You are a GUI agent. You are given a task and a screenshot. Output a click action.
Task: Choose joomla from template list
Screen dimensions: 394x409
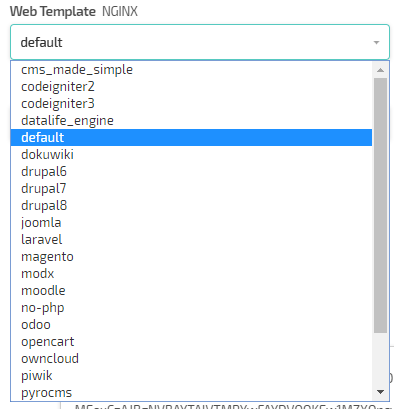pos(191,223)
